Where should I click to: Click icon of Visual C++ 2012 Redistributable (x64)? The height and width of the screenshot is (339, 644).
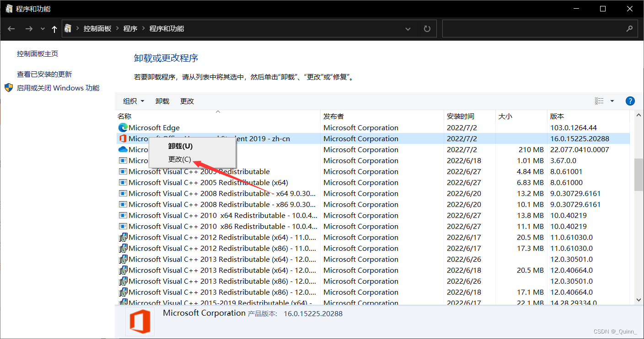coord(123,237)
